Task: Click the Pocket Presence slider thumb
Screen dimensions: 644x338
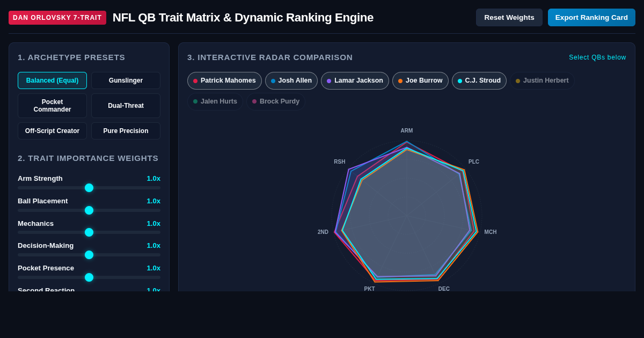Action: [89, 277]
